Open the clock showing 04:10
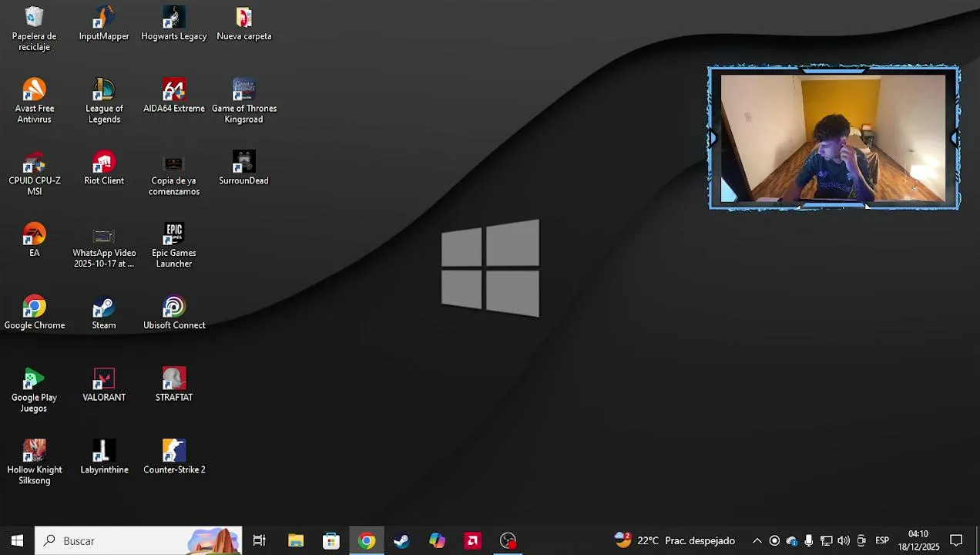This screenshot has height=555, width=980. coord(918,540)
